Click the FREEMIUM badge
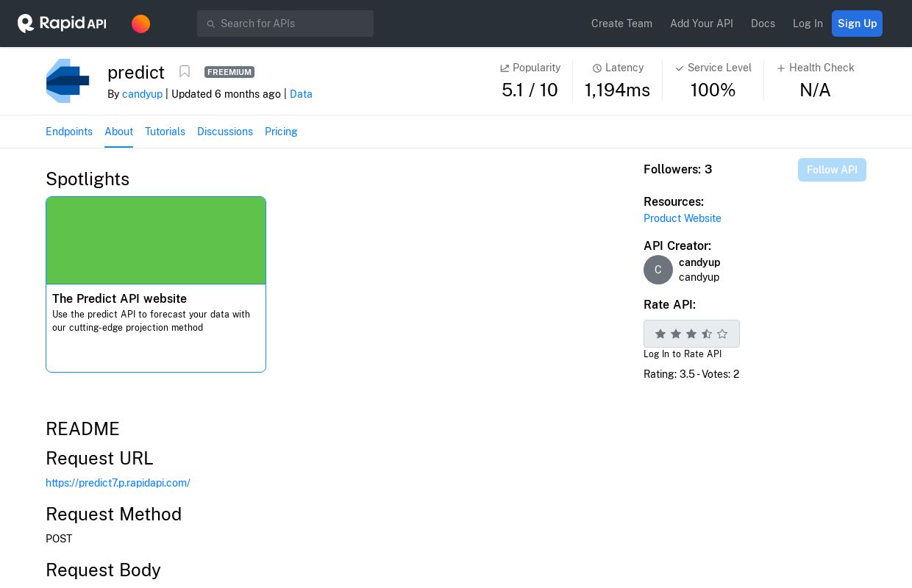Screen dimensions: 912x588 pos(229,72)
